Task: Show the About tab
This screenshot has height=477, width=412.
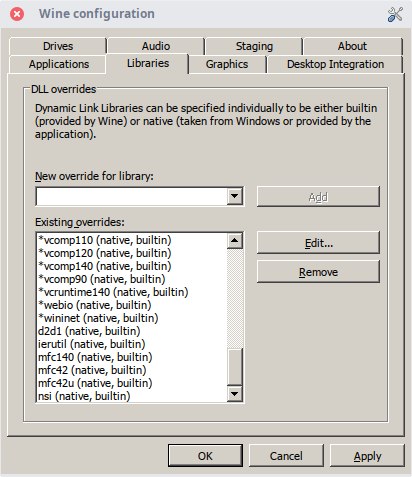Action: 352,46
